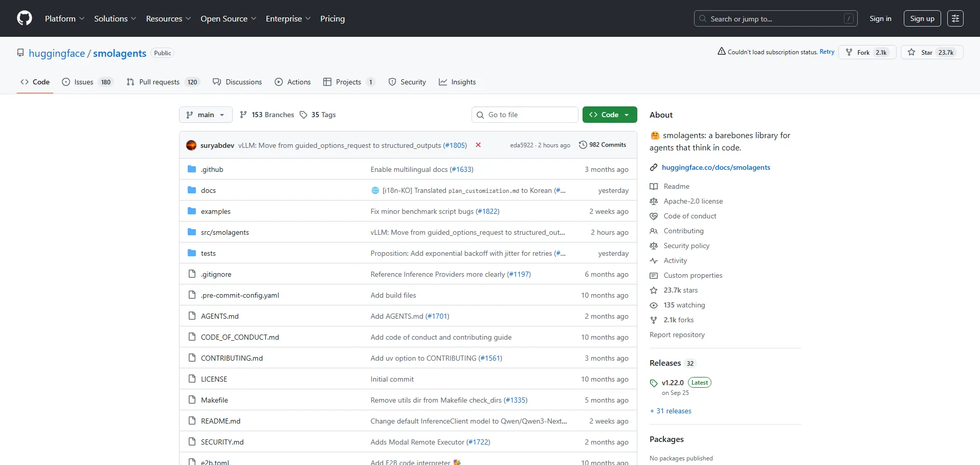Screen dimensions: 980x465
Task: Open the 35 Tags list
Action: click(318, 115)
